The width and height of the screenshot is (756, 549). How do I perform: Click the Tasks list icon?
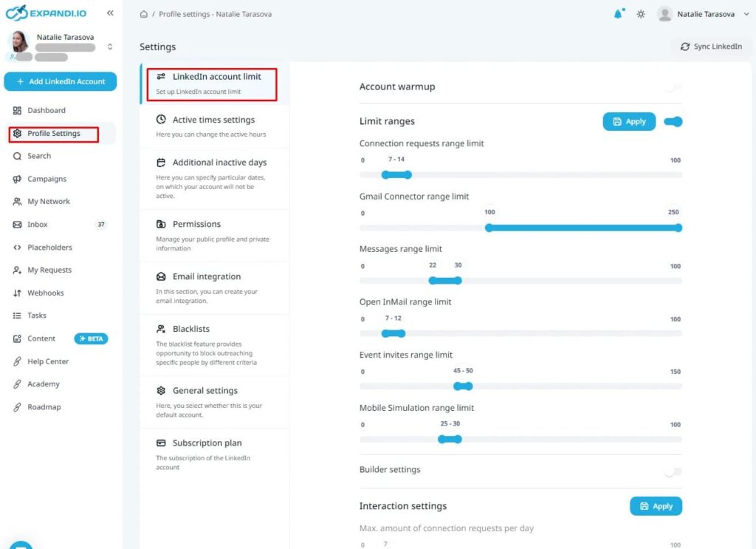(x=18, y=316)
